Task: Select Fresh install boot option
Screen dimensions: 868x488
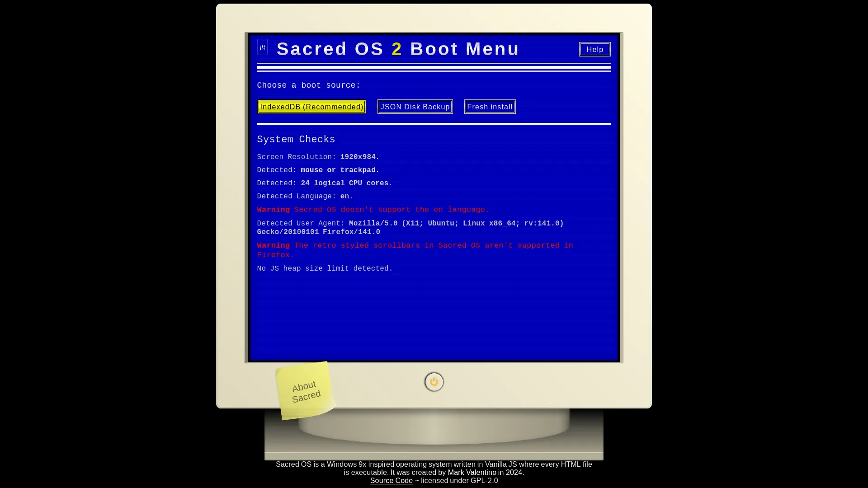Action: (x=490, y=107)
